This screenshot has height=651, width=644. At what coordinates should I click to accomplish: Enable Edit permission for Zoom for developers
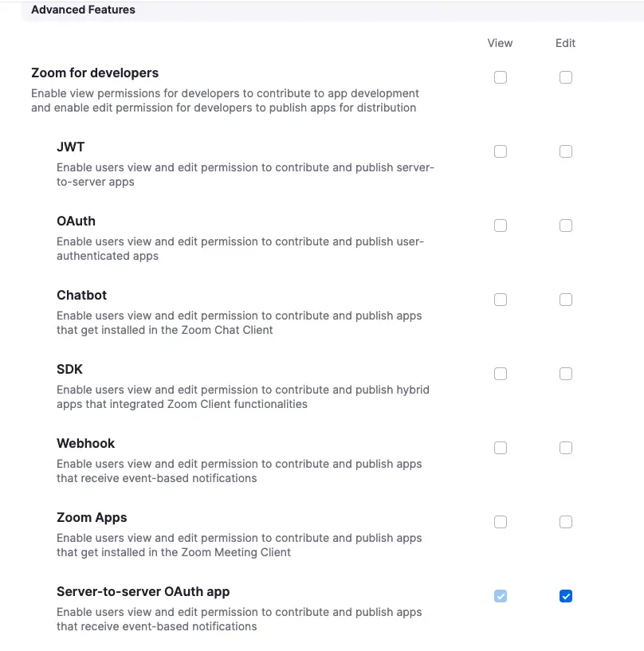coord(566,77)
